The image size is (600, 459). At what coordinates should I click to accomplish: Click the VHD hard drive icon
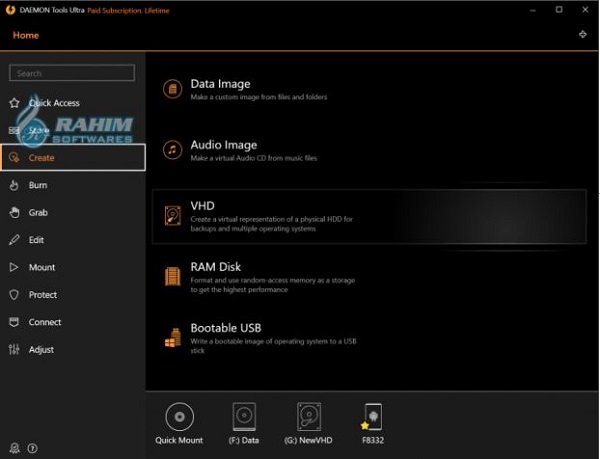coord(173,216)
